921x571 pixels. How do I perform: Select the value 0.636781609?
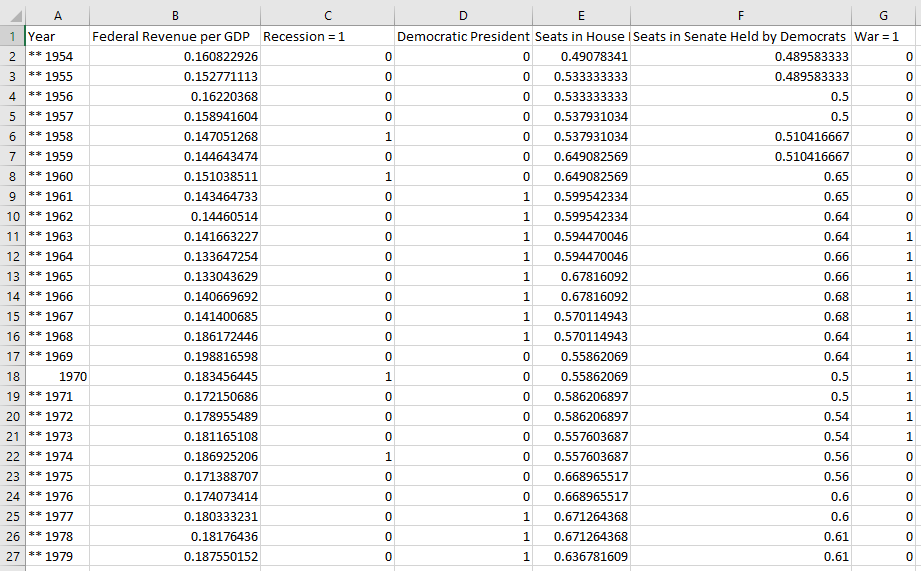click(x=581, y=556)
